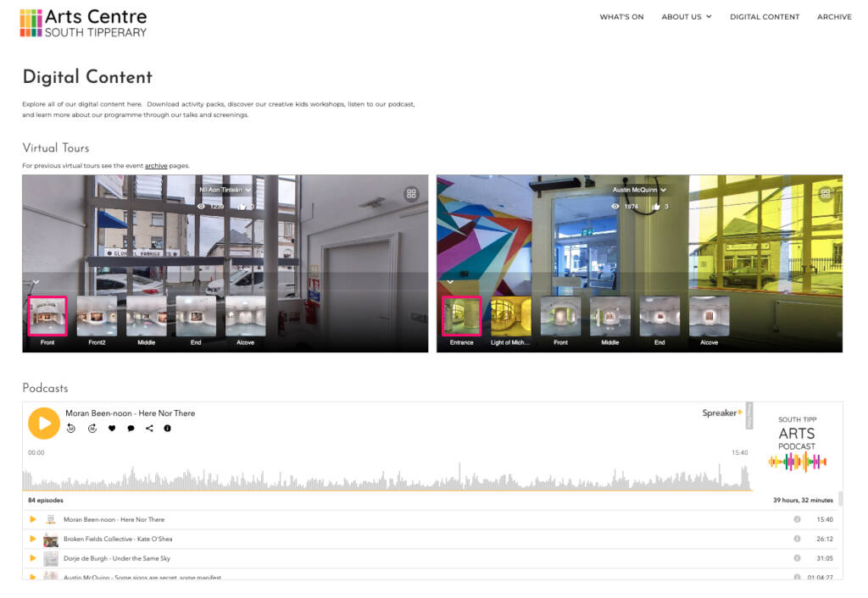
Task: Show episode info in the player controls
Action: (167, 428)
